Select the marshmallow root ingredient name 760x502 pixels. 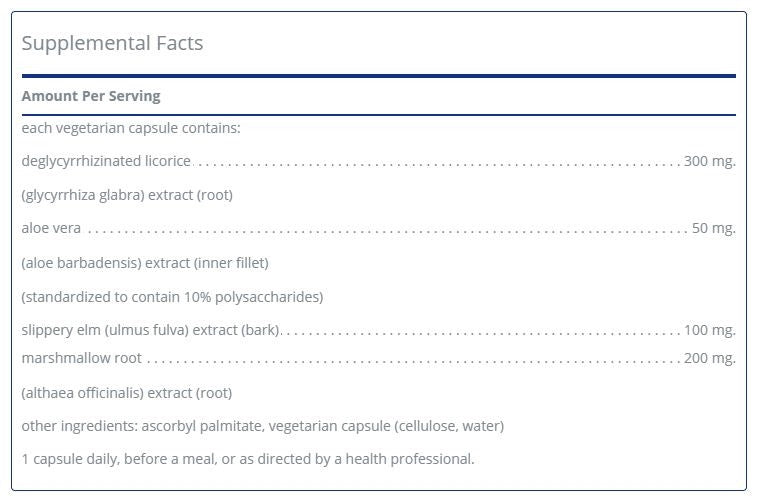82,358
